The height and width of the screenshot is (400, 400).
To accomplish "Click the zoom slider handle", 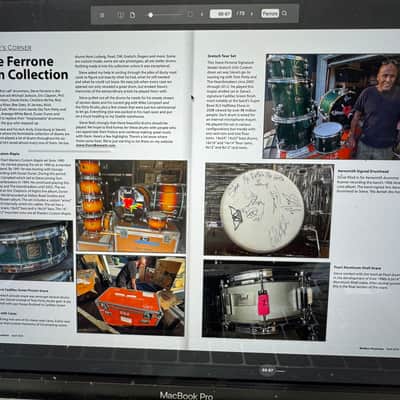I will coord(151,15).
